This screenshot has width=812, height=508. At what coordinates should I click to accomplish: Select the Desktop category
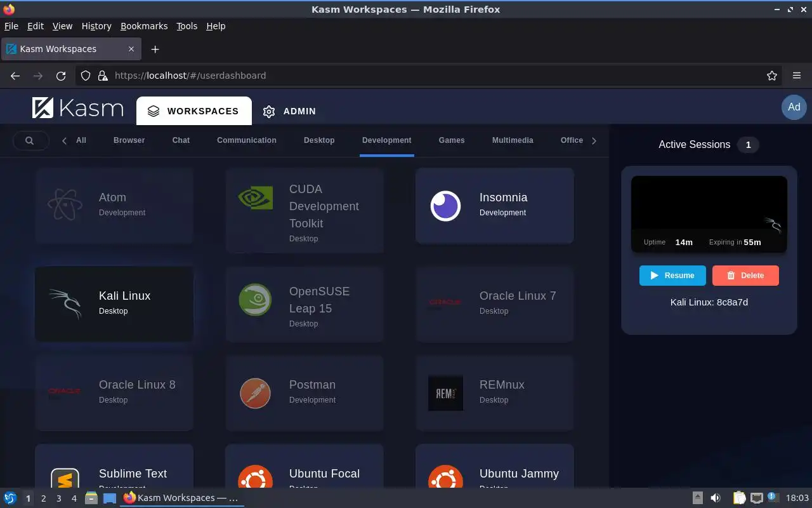click(x=319, y=140)
